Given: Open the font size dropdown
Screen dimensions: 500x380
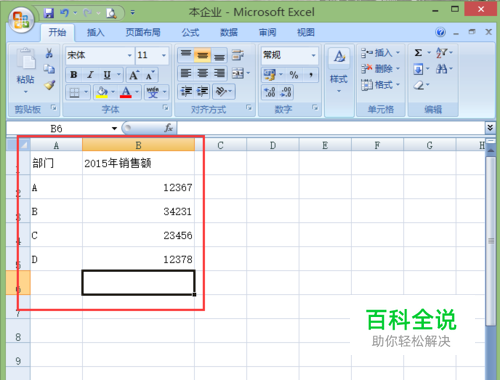Looking at the screenshot, I should [164, 55].
